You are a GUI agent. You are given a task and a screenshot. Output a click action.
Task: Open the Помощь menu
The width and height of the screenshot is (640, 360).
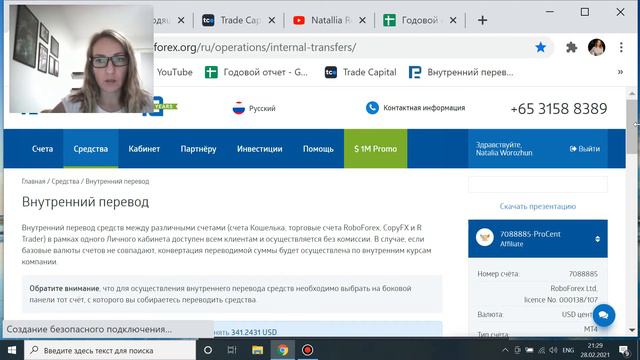318,149
